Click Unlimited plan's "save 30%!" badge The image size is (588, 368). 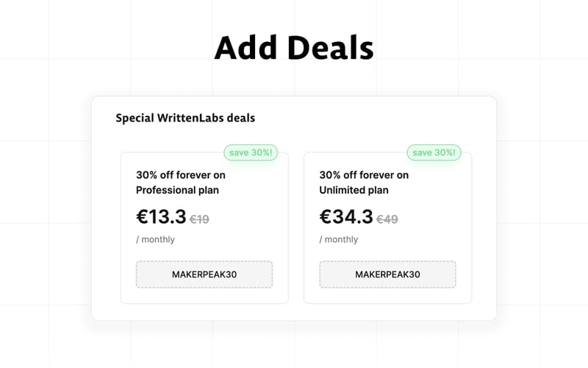[434, 153]
